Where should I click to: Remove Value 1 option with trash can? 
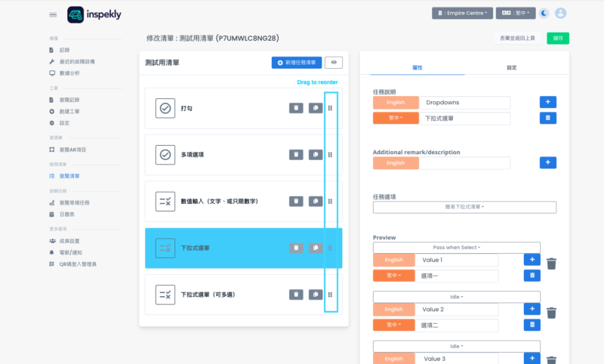click(x=552, y=264)
